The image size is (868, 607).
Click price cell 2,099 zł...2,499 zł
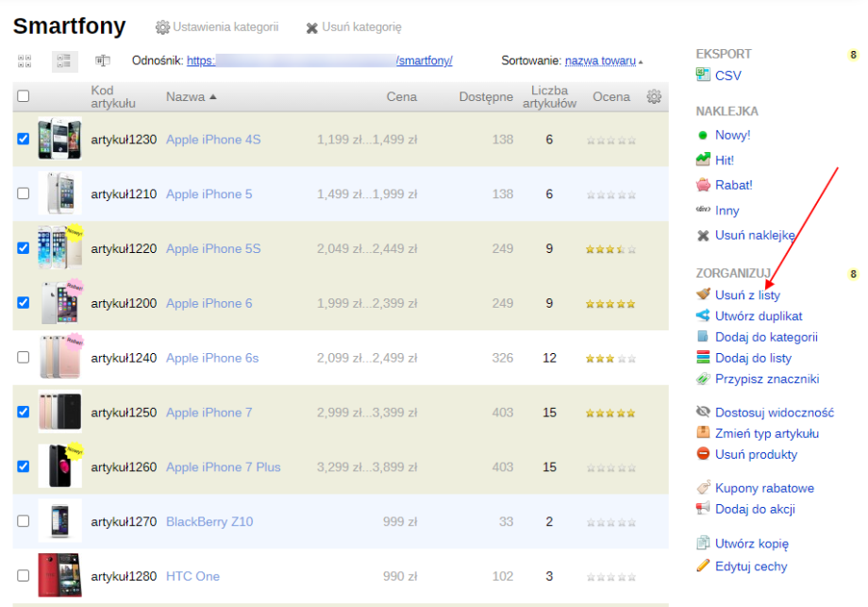pos(366,359)
